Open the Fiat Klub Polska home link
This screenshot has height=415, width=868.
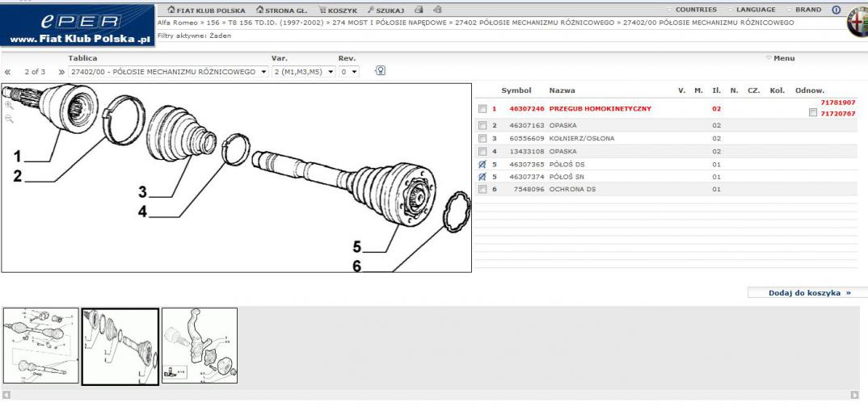pyautogui.click(x=206, y=10)
